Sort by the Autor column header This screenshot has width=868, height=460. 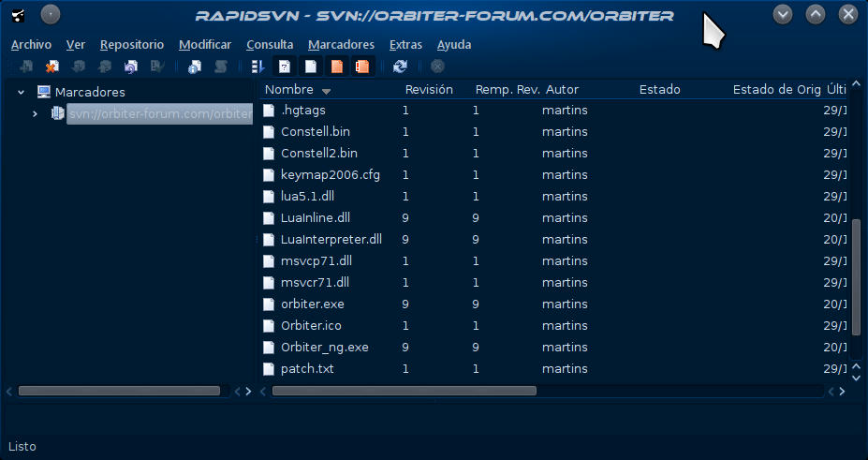[x=562, y=90]
